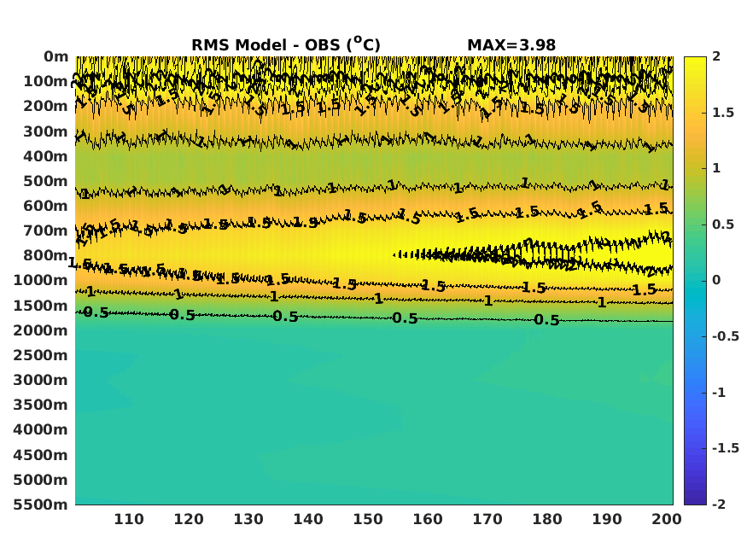Click the '4000m' depth axis label

point(40,429)
